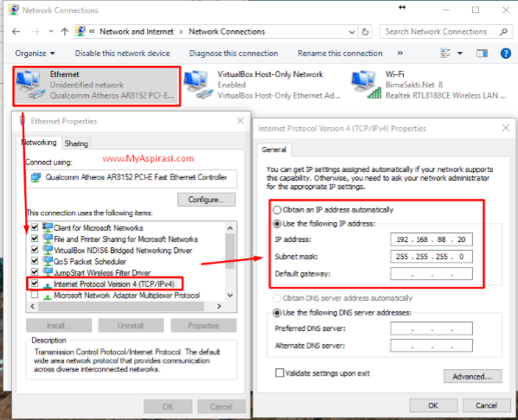The width and height of the screenshot is (518, 420).
Task: Go up one folder level
Action: pyautogui.click(x=64, y=32)
